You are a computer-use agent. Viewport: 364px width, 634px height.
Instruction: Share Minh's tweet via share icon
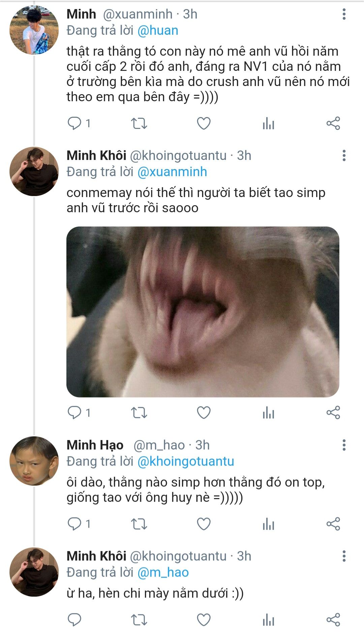[333, 123]
